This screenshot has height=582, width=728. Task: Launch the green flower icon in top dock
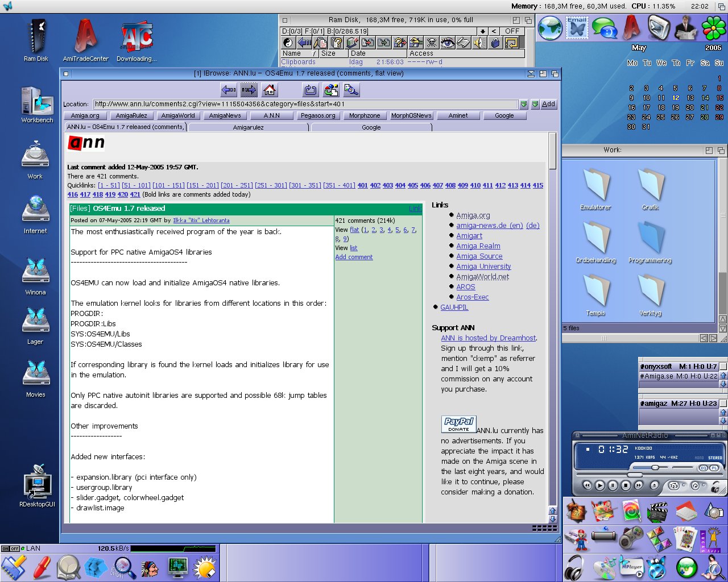(714, 28)
